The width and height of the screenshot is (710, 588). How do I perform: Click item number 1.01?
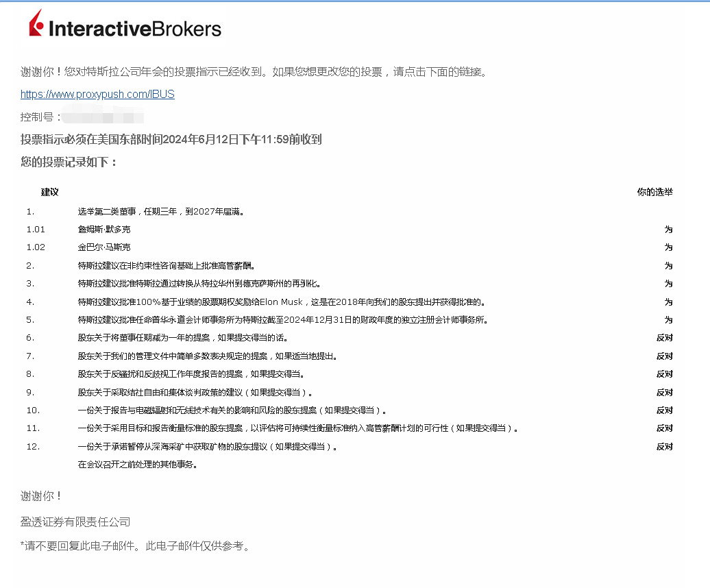pos(36,230)
